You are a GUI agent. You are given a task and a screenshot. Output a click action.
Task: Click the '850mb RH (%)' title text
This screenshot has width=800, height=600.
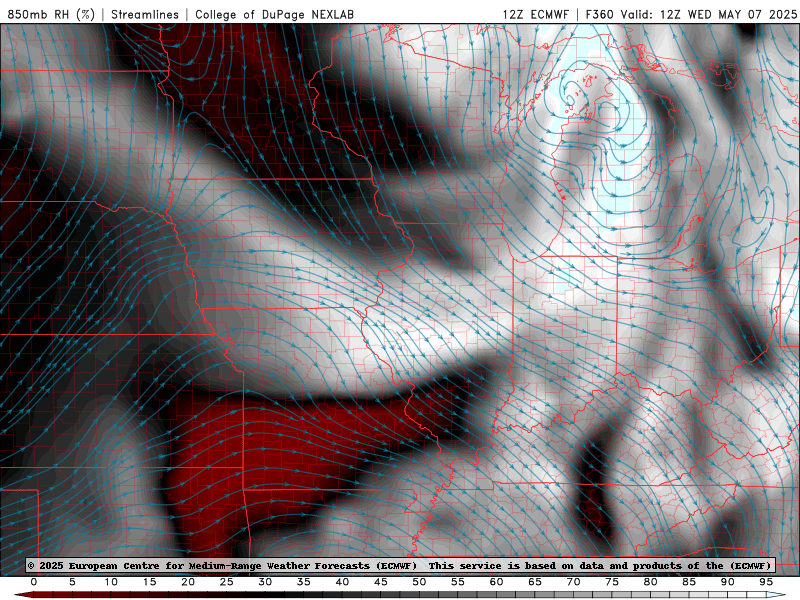point(51,14)
